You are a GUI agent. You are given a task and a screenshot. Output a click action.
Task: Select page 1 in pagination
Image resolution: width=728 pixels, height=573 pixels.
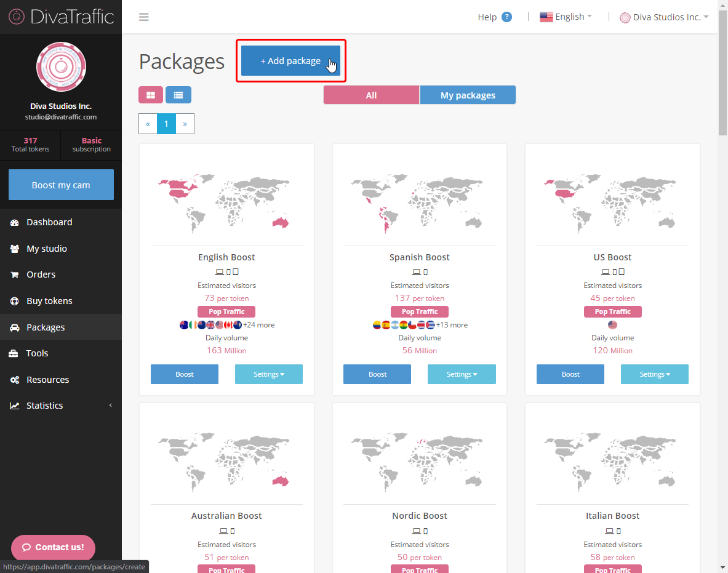coord(166,124)
